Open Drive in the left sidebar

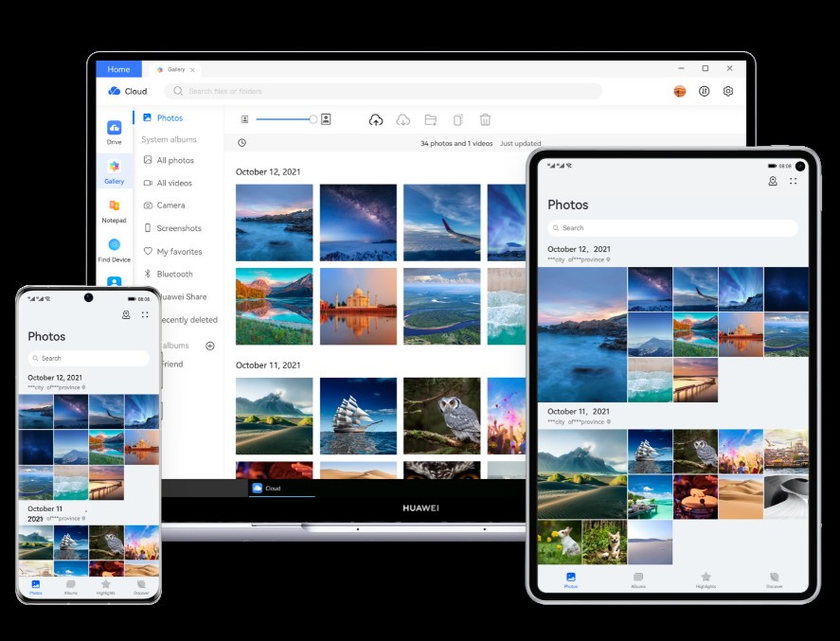pos(114,132)
